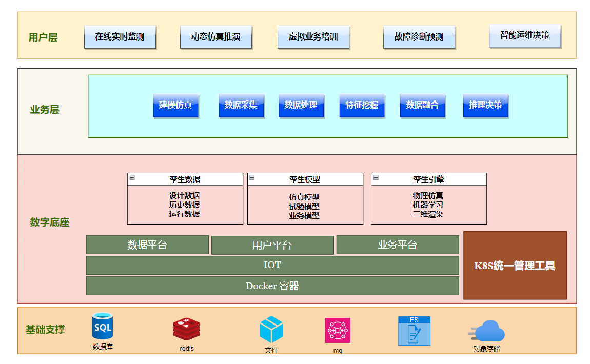
Task: Select the Docker 容器 bar
Action: tap(272, 286)
